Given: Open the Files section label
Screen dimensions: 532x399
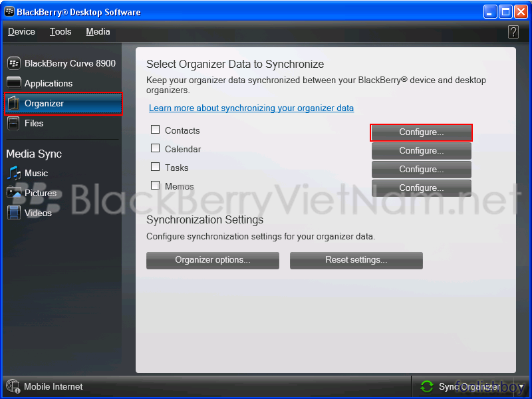Looking at the screenshot, I should tap(34, 123).
